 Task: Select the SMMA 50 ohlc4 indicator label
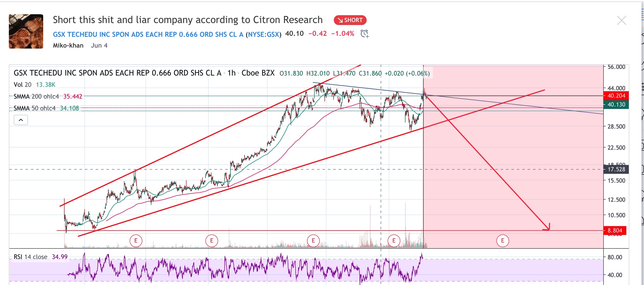pyautogui.click(x=35, y=108)
